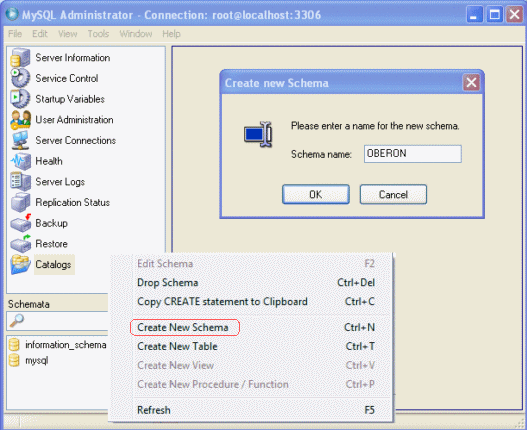Click the Catalogs folder icon

(x=21, y=265)
